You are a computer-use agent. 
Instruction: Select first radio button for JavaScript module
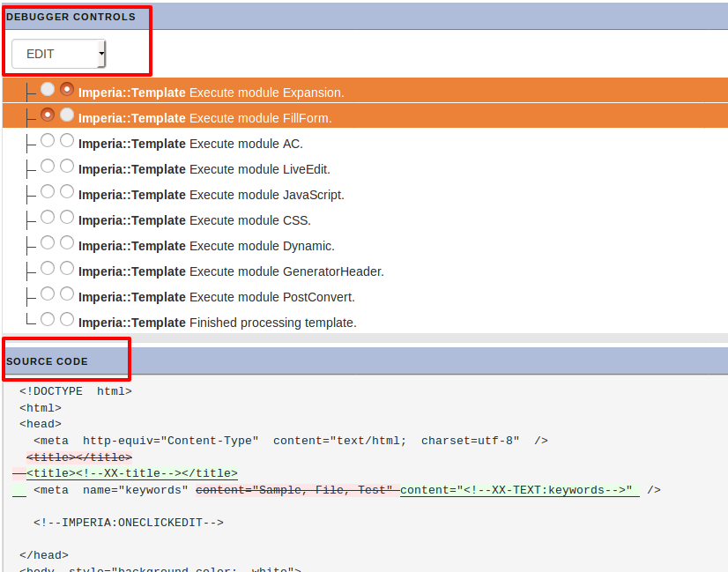48,191
